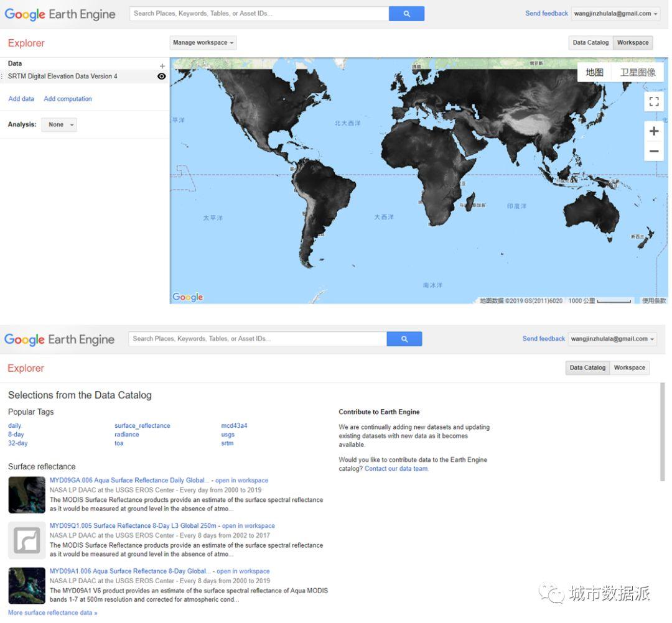Select the Data Catalog tab in the lower window
The image size is (672, 623).
click(x=587, y=367)
